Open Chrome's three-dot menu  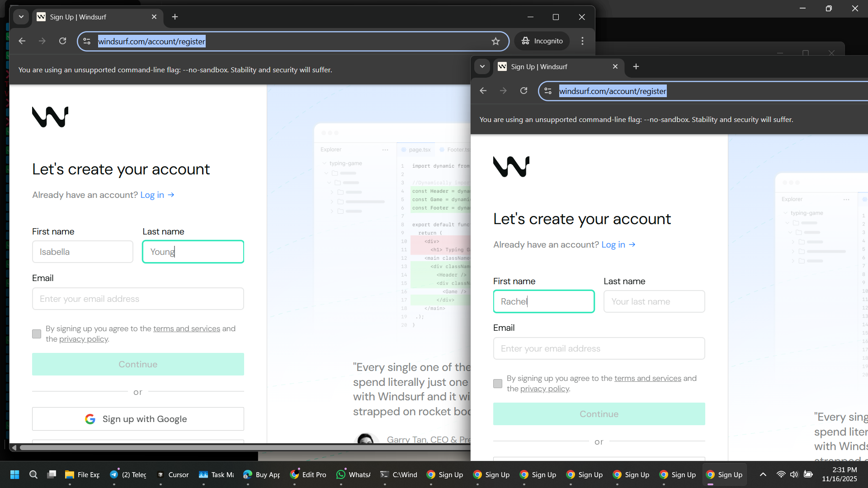pyautogui.click(x=582, y=41)
